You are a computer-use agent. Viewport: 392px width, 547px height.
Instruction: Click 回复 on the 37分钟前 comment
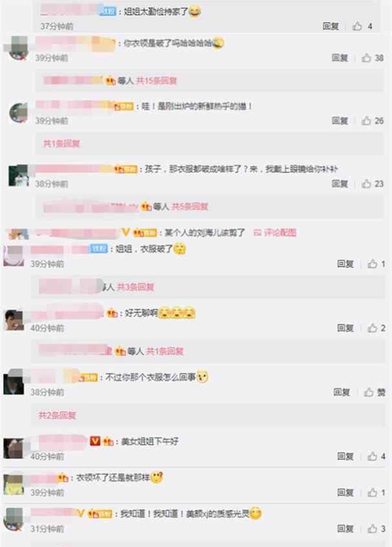331,26
